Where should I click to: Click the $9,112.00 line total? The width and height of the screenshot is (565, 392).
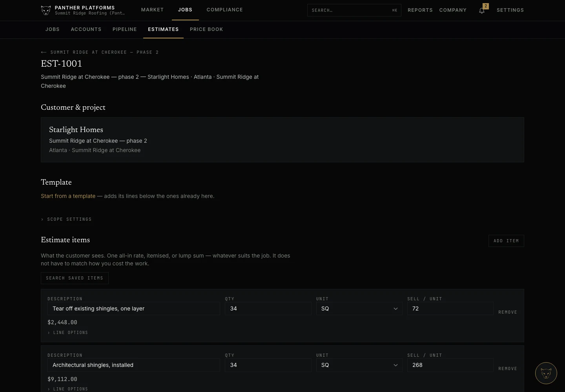62,379
